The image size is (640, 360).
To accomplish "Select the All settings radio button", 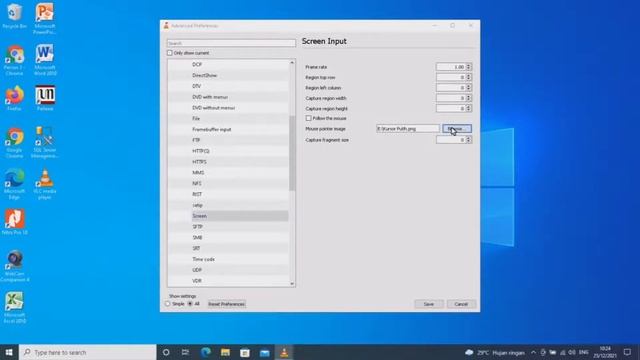I will tap(190, 304).
